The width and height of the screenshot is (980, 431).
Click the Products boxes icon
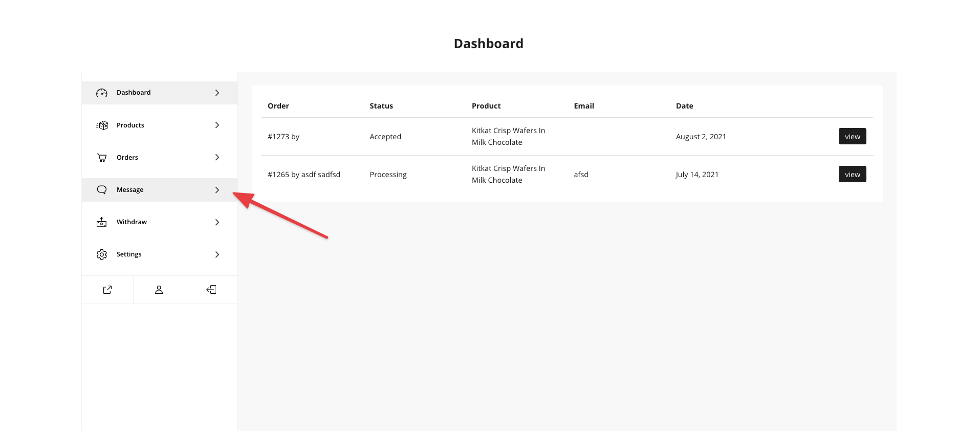click(x=102, y=125)
